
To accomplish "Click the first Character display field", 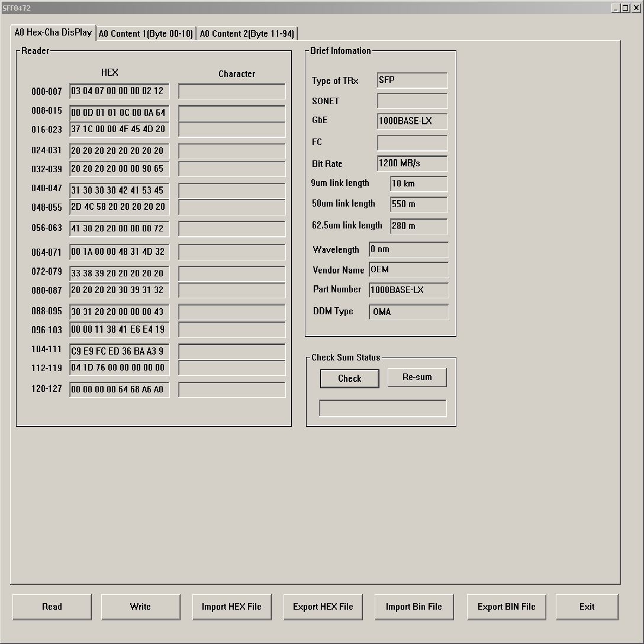I will pos(231,91).
